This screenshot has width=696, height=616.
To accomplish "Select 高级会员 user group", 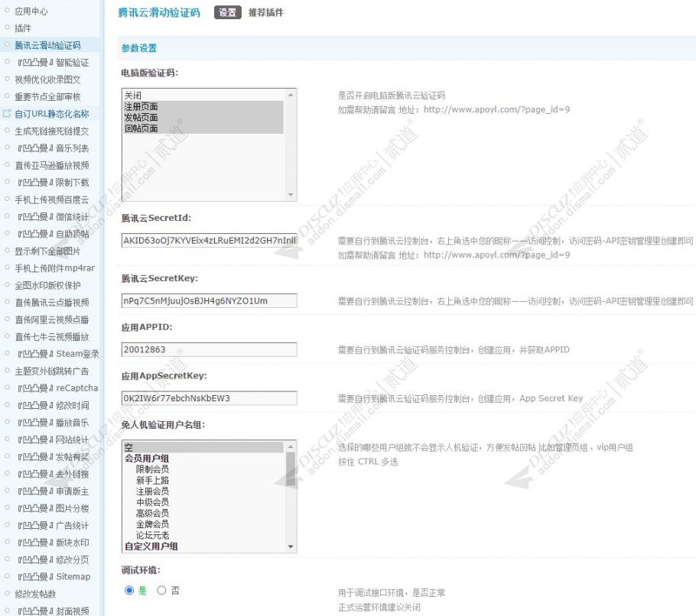I will 152,513.
